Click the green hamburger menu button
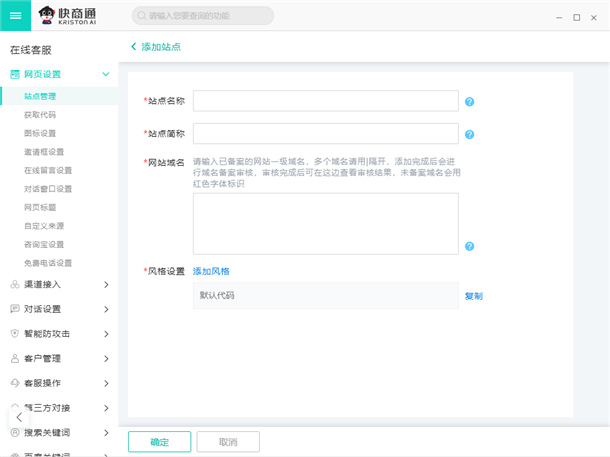 click(15, 15)
